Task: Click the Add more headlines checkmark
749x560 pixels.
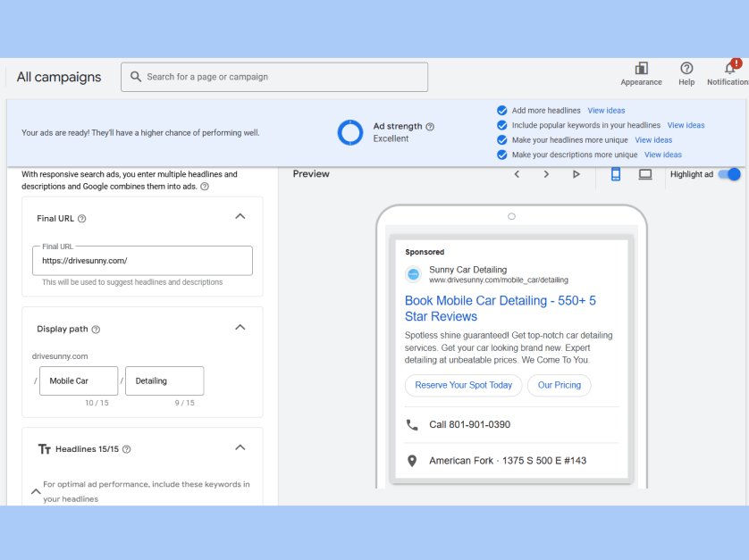Action: 502,111
